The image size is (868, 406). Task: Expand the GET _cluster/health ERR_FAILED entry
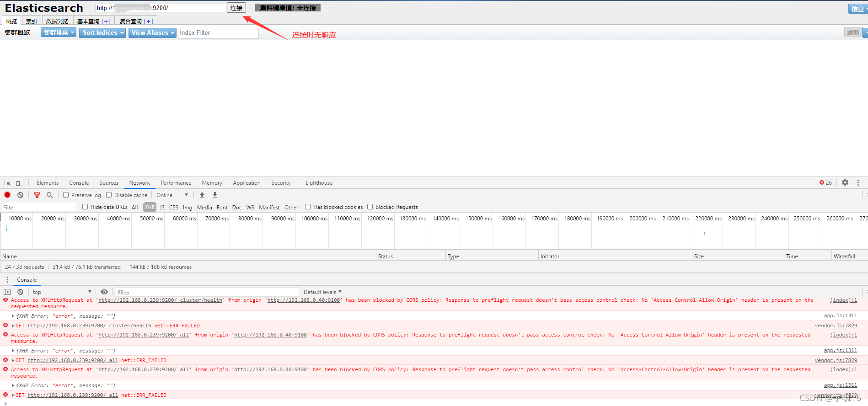13,326
